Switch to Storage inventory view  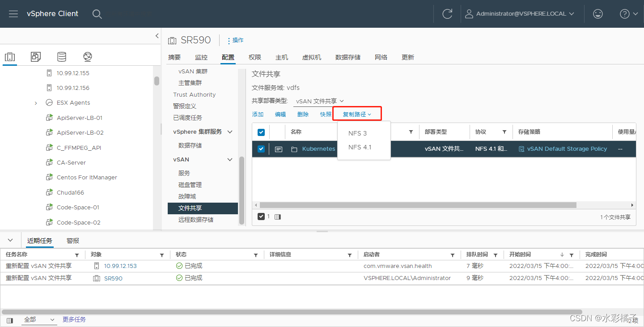(62, 57)
